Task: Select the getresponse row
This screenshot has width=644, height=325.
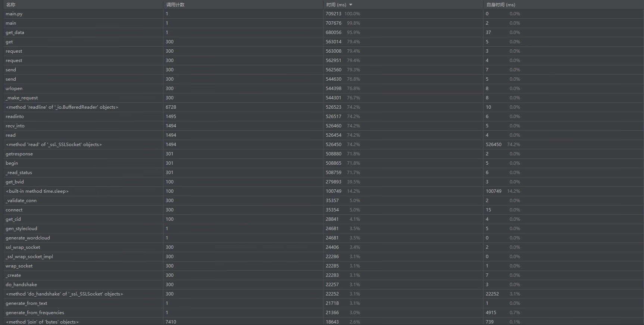Action: 19,154
